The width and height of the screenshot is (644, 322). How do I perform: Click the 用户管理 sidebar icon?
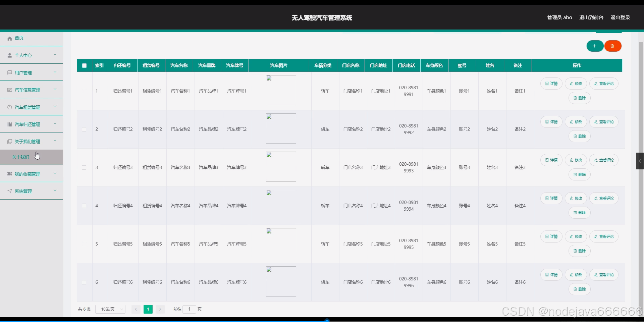(x=10, y=72)
